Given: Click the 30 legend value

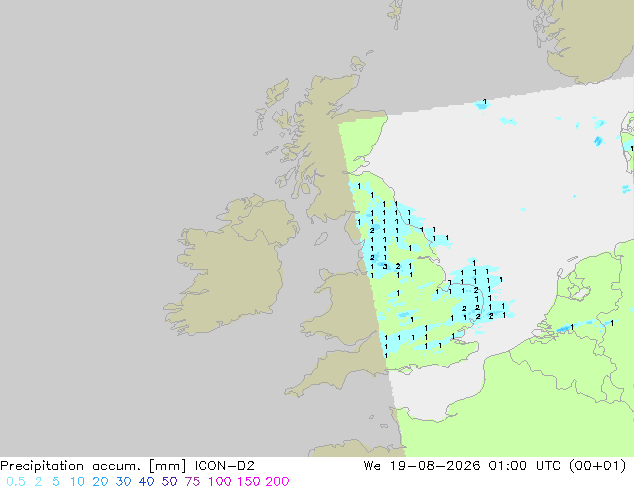Looking at the screenshot, I should [123, 482].
